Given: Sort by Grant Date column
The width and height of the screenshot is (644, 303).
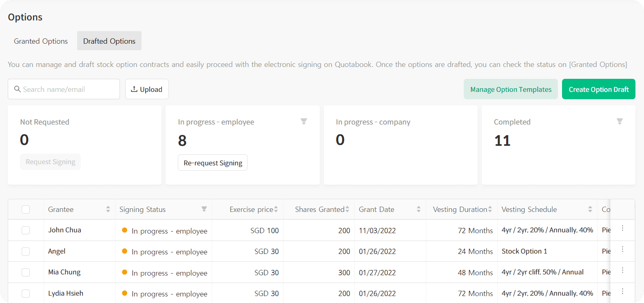Looking at the screenshot, I should point(418,209).
